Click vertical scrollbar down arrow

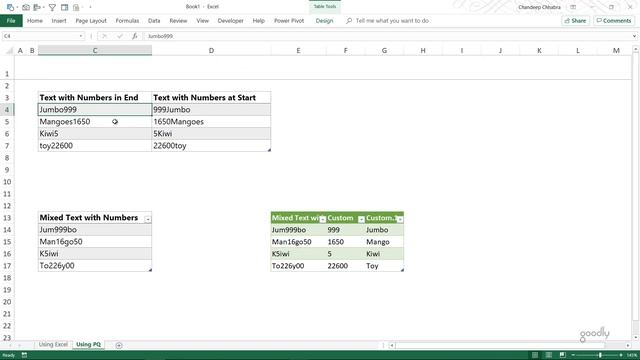[636, 338]
